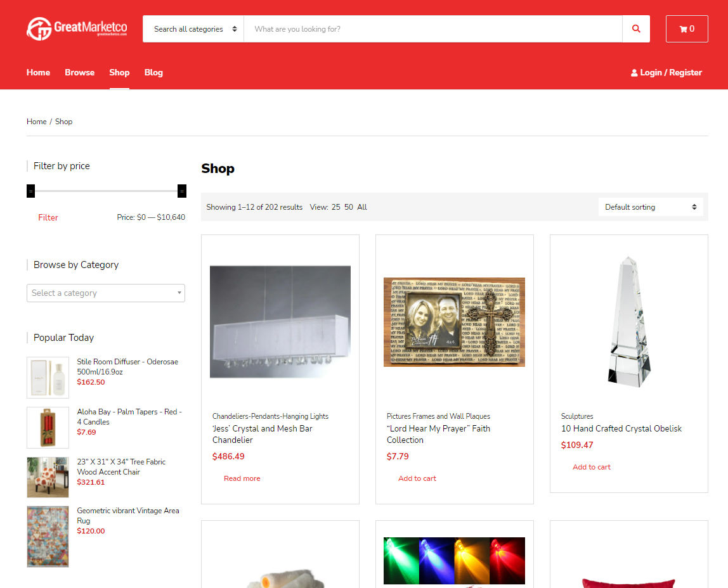Expand the Select a category dropdown
728x588 pixels.
point(106,293)
